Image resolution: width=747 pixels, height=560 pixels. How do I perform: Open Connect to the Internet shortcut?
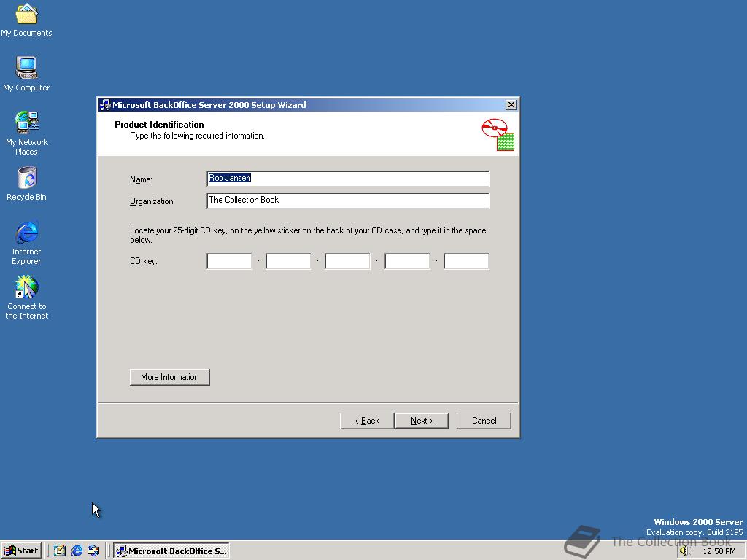click(26, 298)
